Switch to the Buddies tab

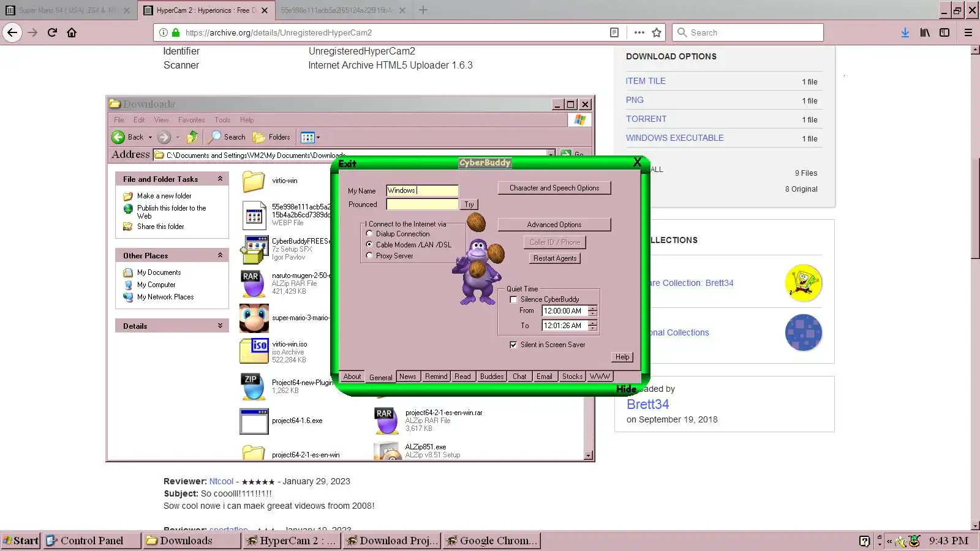492,377
